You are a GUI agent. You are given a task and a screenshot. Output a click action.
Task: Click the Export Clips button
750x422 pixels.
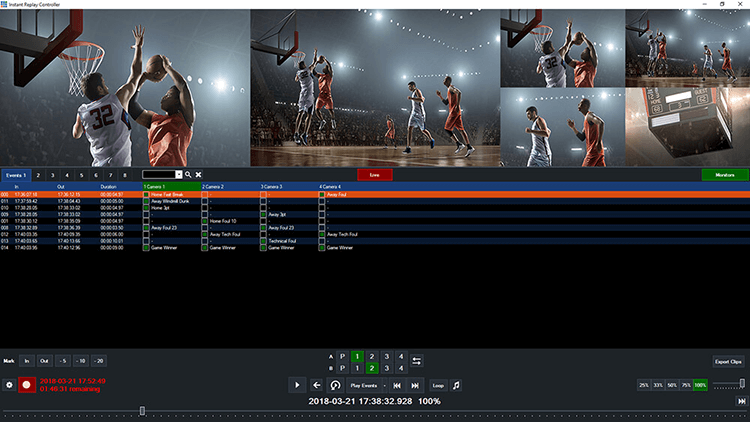click(728, 361)
